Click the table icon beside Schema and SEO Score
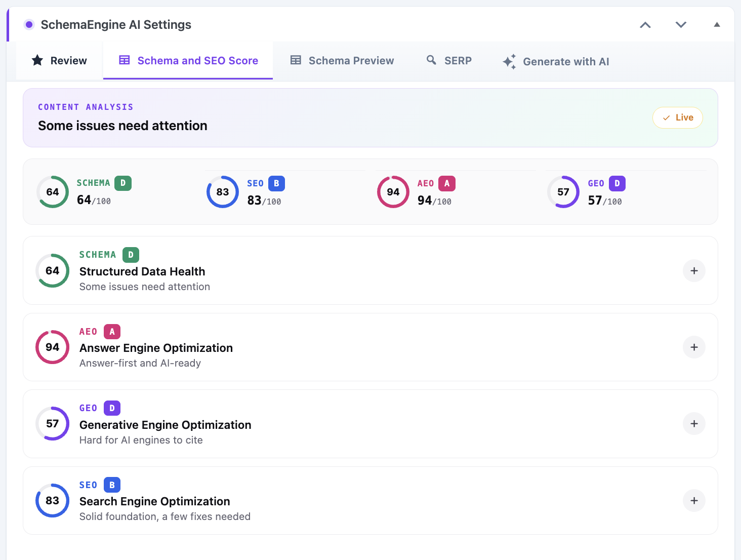The height and width of the screenshot is (560, 741). (x=125, y=60)
